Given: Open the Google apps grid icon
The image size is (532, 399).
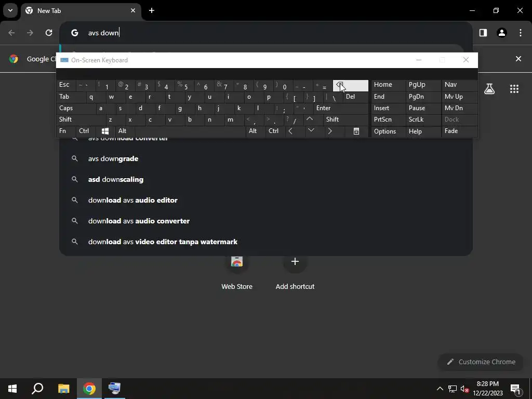Looking at the screenshot, I should pos(514,89).
